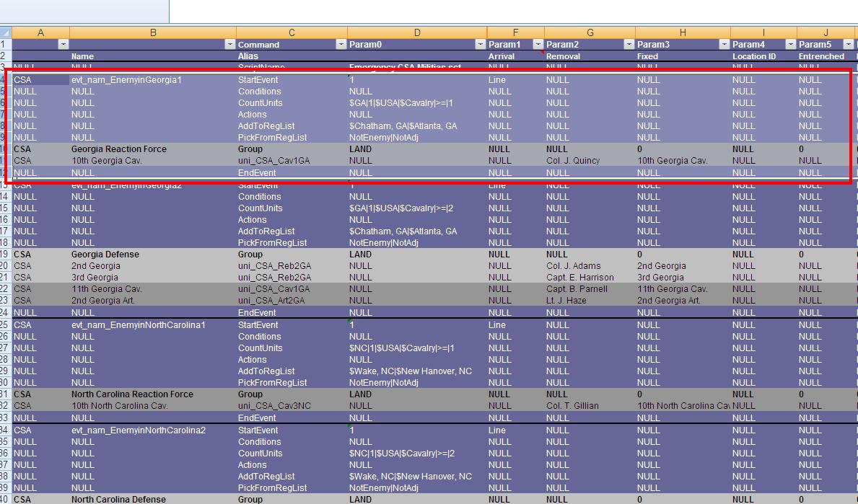The height and width of the screenshot is (504, 858).
Task: Open the Param0 column filter arrow
Action: tap(481, 45)
